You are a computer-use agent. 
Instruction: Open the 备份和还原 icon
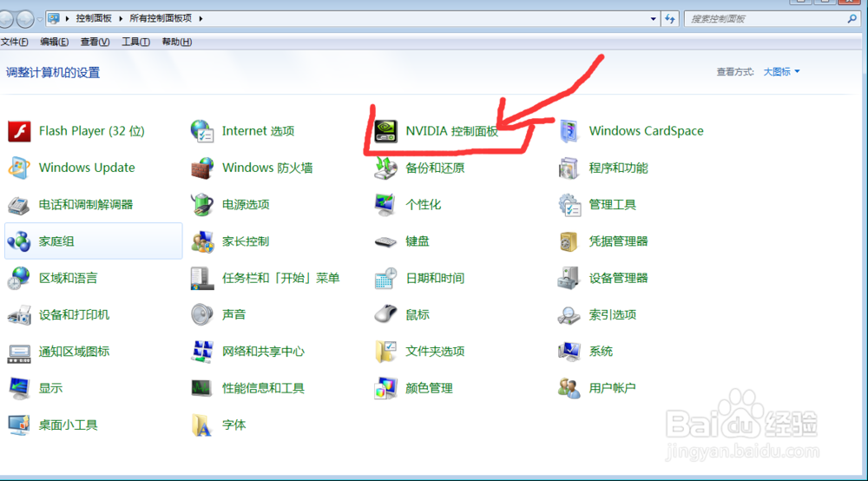[385, 168]
